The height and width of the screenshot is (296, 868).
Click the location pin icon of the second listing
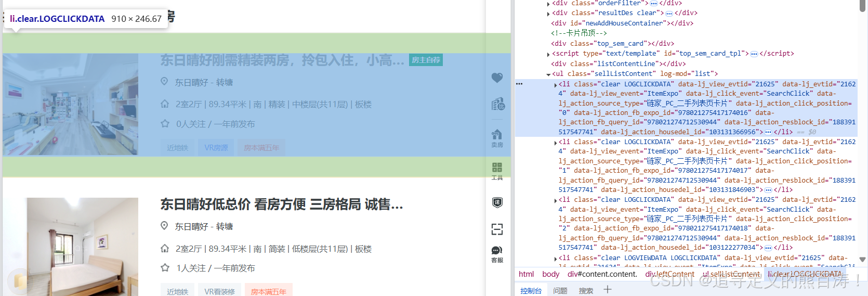point(164,226)
